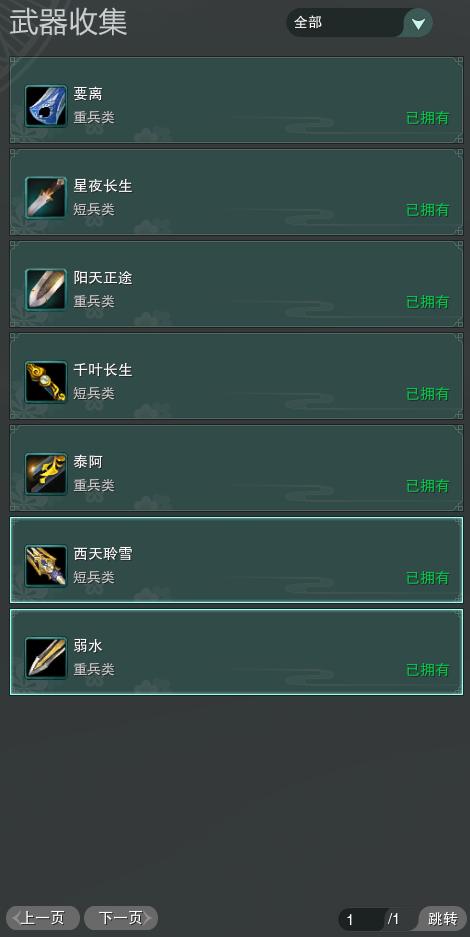Select the 星夜长生 dagger icon
This screenshot has width=470, height=937.
coord(46,198)
